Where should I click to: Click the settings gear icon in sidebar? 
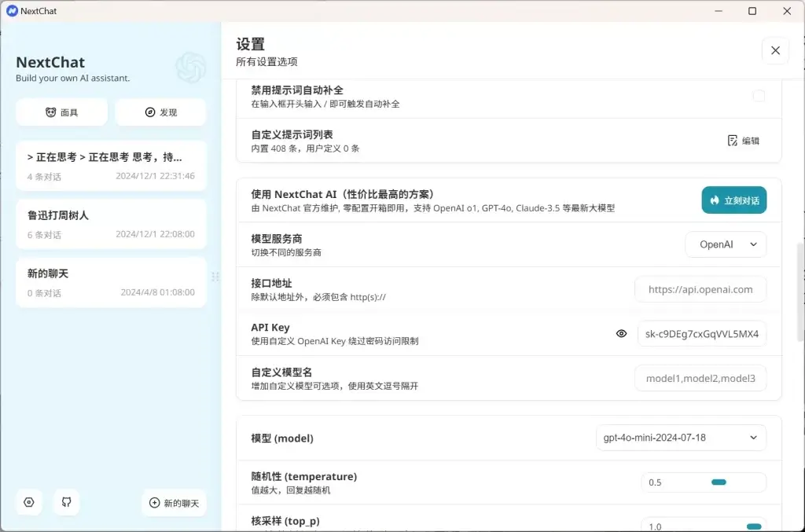(x=29, y=502)
